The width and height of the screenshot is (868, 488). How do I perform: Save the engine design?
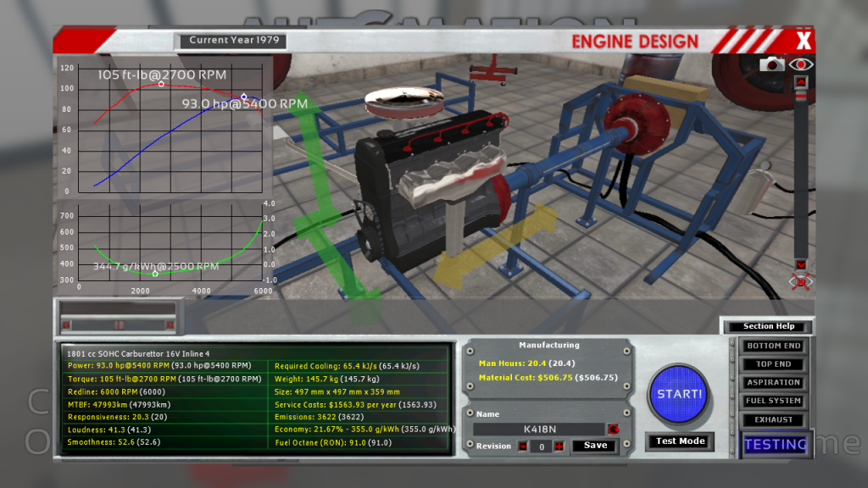click(x=595, y=446)
